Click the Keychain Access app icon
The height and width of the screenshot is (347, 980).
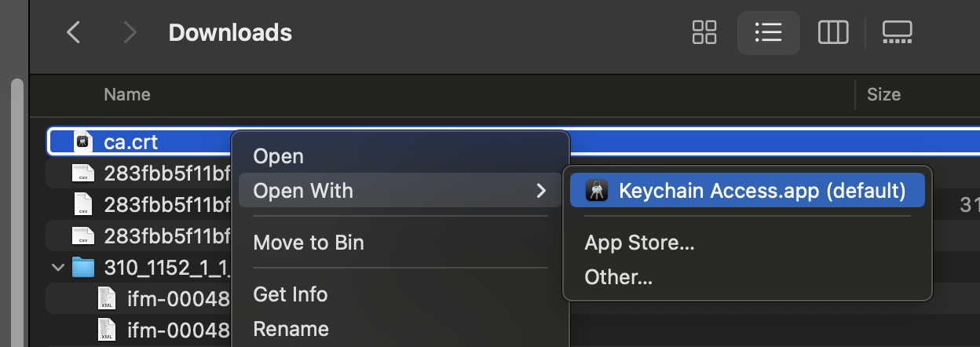click(x=597, y=191)
